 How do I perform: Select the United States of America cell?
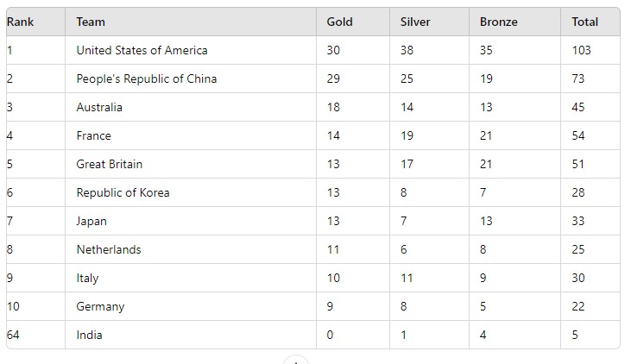coord(142,50)
